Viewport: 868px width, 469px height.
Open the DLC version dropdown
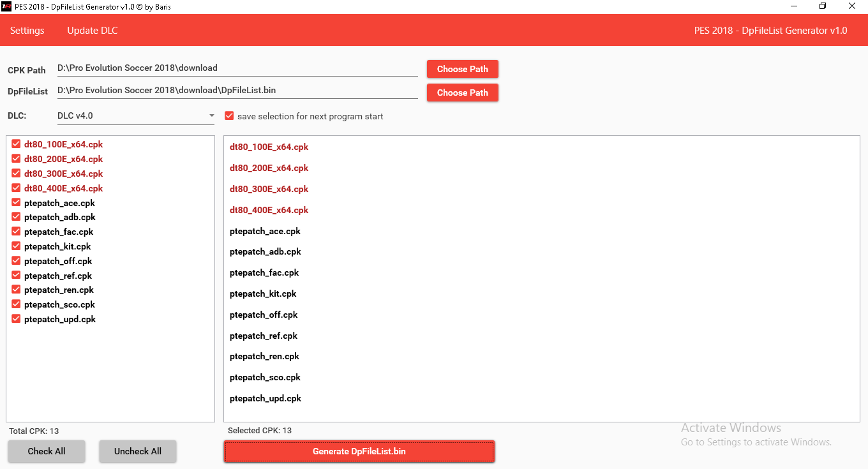(x=137, y=116)
